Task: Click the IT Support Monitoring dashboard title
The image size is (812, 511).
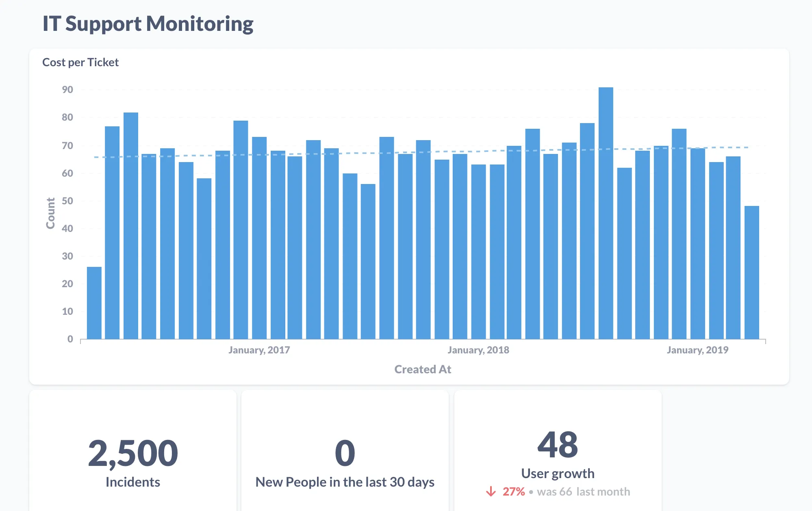Action: (148, 24)
